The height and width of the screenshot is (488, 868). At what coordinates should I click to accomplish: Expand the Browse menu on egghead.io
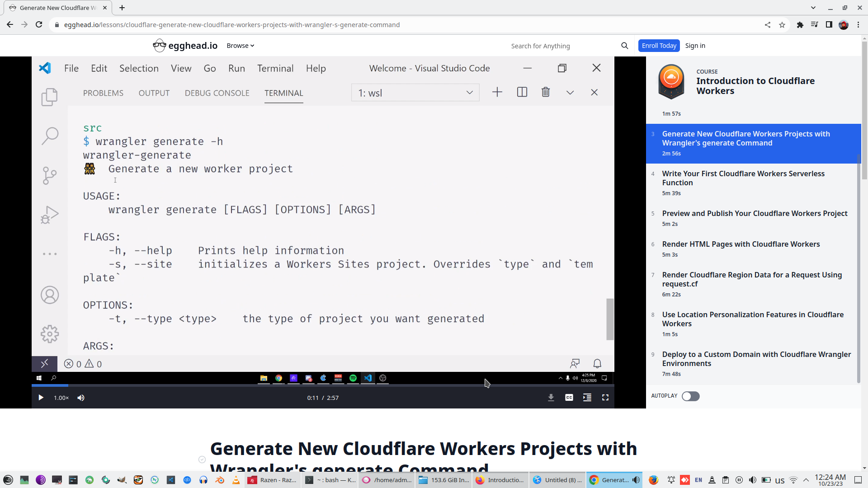tap(240, 45)
